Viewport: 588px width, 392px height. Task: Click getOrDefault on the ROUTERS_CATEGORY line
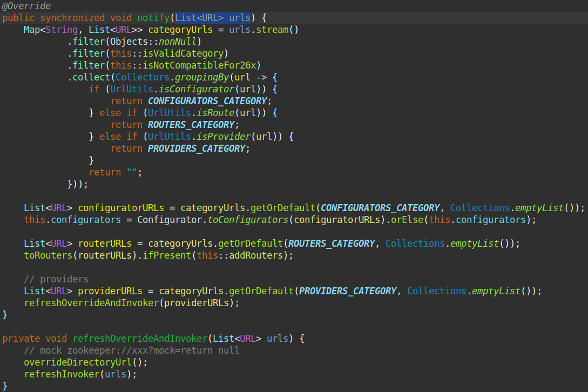click(x=251, y=244)
